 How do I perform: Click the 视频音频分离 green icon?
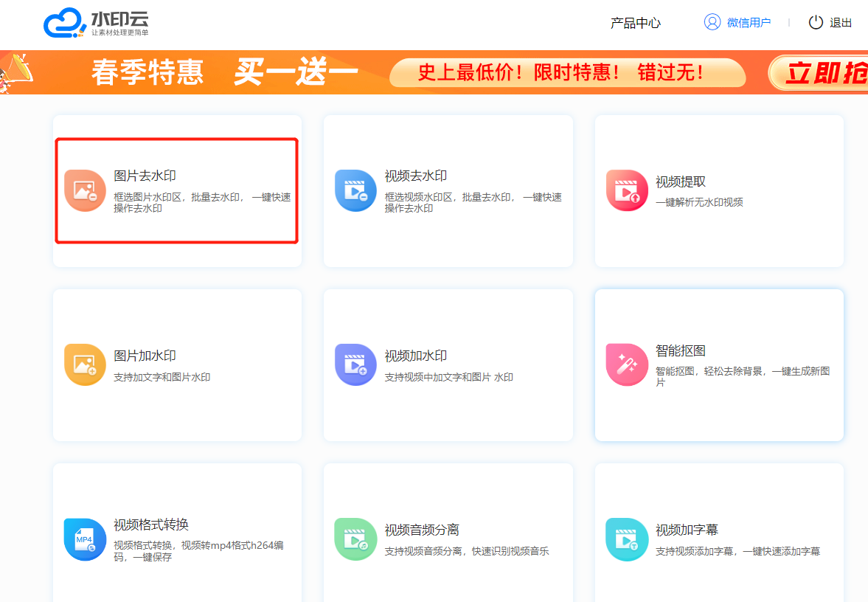[355, 539]
